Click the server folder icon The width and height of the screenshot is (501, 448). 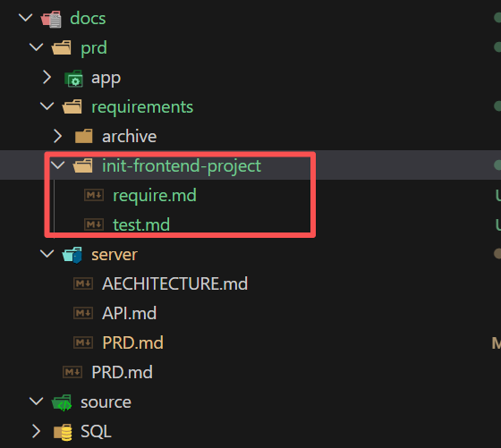(x=72, y=255)
